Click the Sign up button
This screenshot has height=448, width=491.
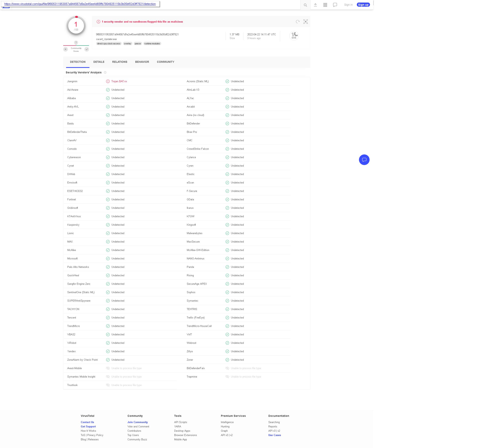coord(363,5)
